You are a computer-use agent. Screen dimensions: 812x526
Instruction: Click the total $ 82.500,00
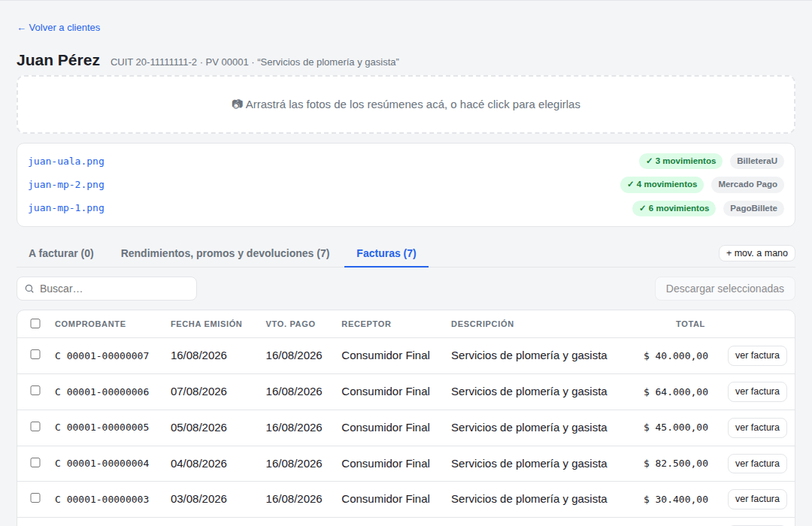676,464
